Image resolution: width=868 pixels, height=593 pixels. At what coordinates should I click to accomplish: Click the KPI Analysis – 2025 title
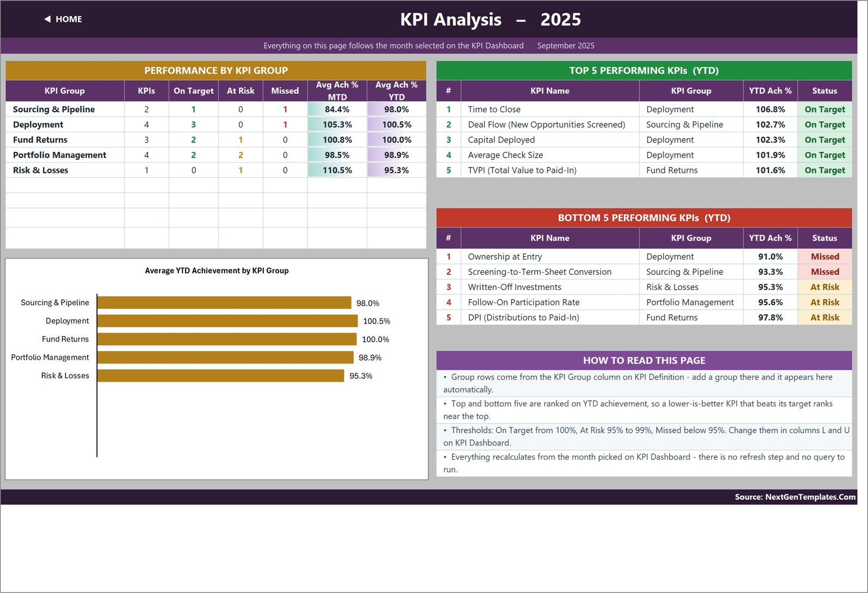pos(490,20)
